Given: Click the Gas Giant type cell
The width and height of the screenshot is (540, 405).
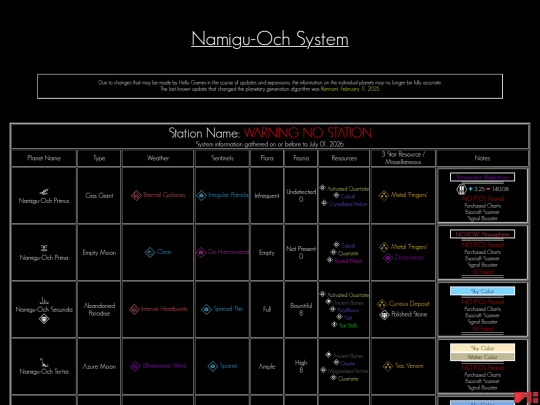Looking at the screenshot, I should tap(99, 196).
